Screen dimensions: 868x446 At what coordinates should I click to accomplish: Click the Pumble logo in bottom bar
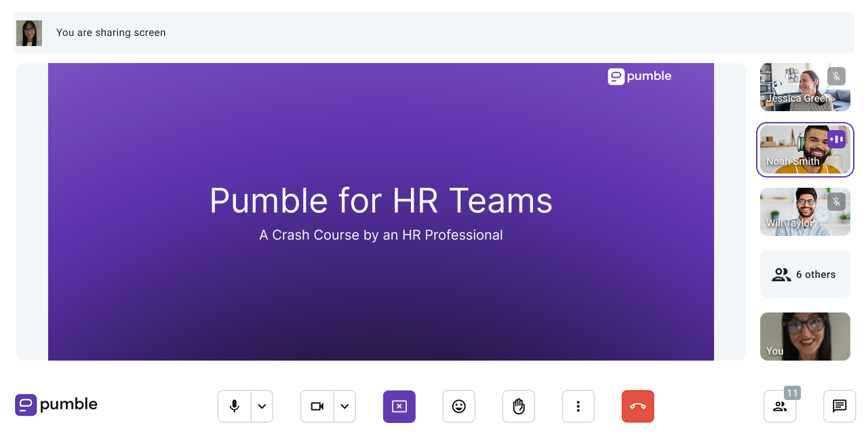57,405
